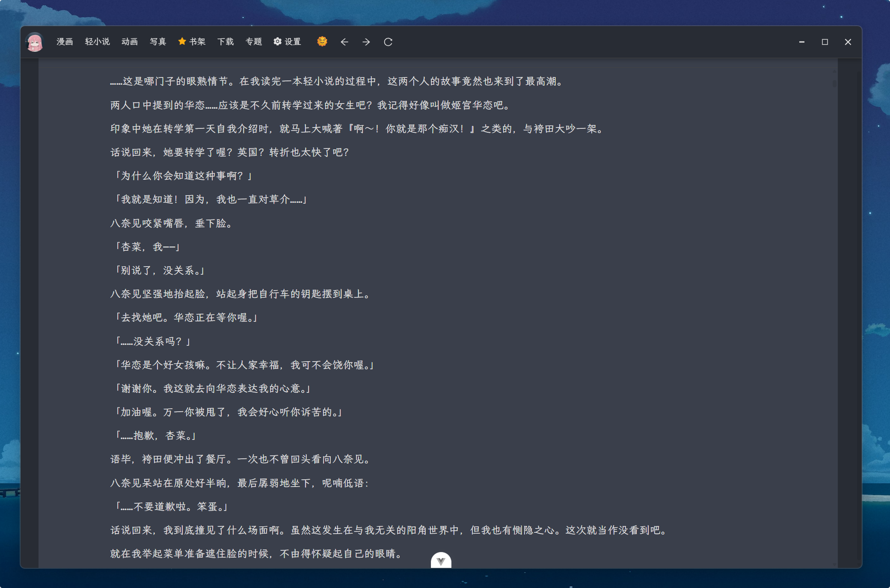Screen dimensions: 890x588
Task: Click the sun face theme icon
Action: [322, 42]
